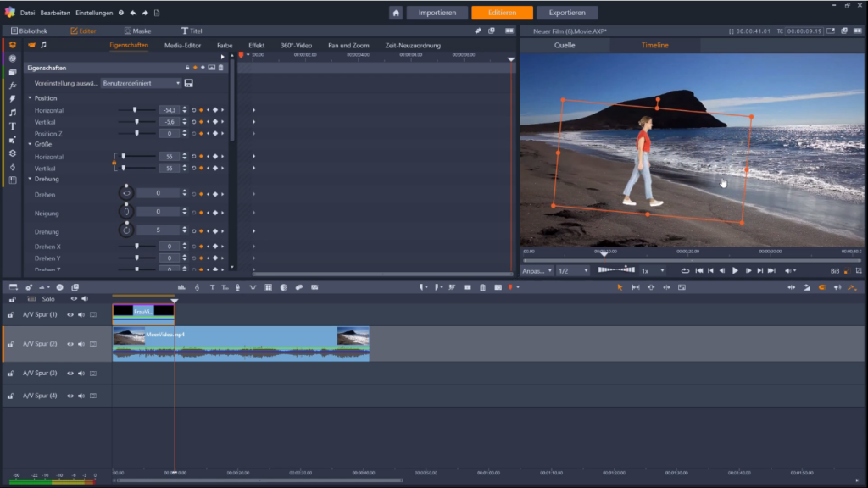Open the Einstellungen menu

94,13
